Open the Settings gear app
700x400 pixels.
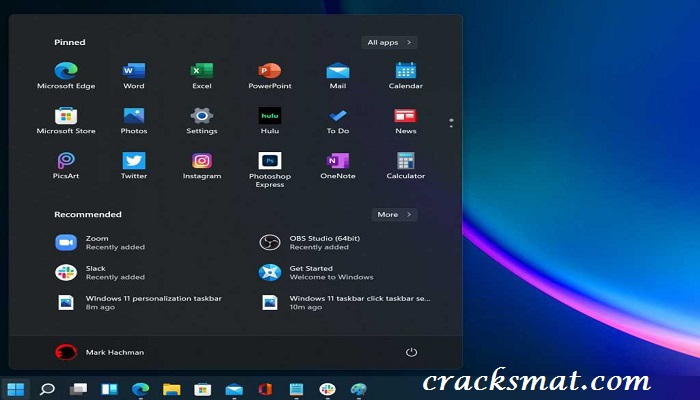click(x=202, y=121)
